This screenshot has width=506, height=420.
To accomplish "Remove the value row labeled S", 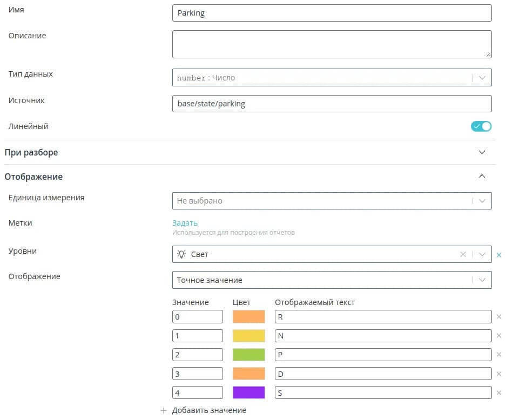I will [x=498, y=393].
